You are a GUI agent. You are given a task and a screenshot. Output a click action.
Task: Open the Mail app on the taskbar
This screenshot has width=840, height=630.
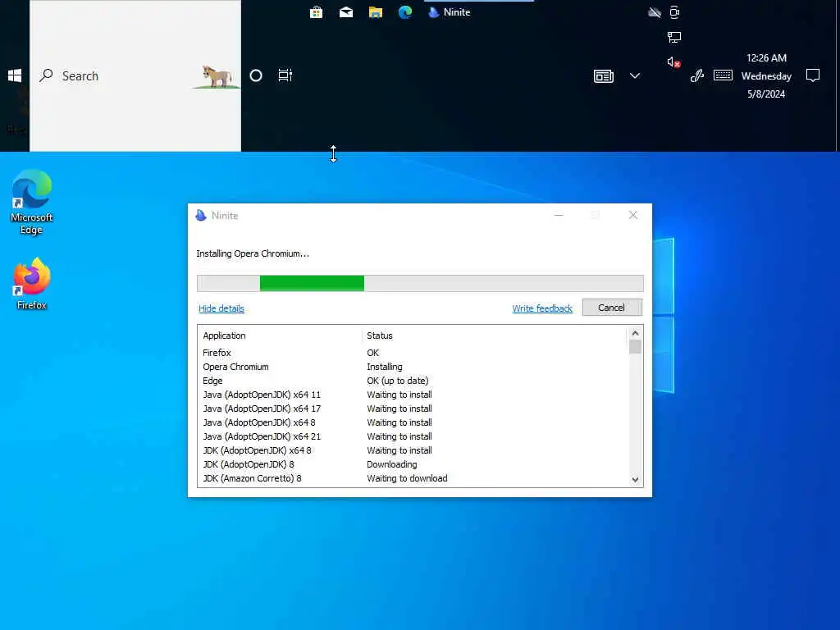[x=346, y=12]
